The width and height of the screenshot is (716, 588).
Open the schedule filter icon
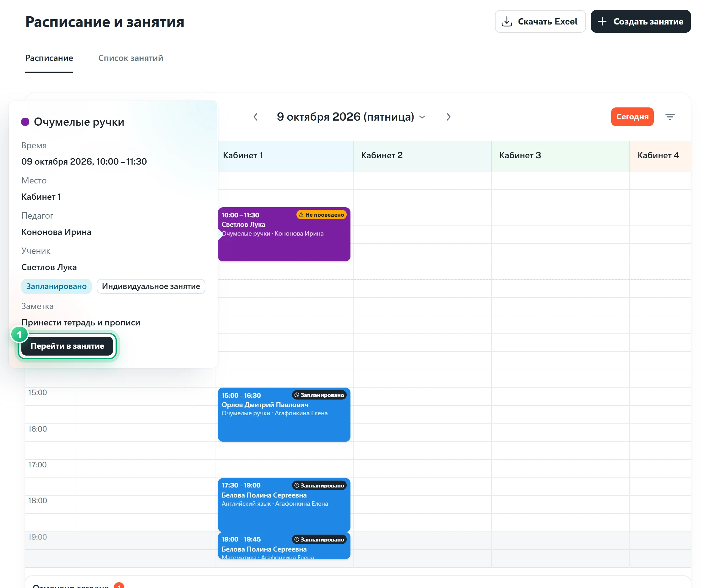[x=670, y=117]
